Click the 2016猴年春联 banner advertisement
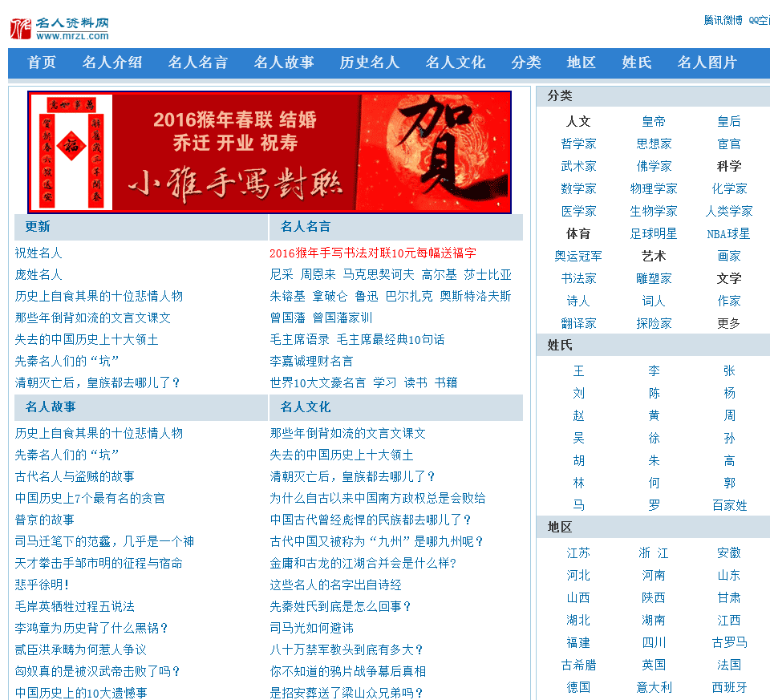 coord(269,152)
